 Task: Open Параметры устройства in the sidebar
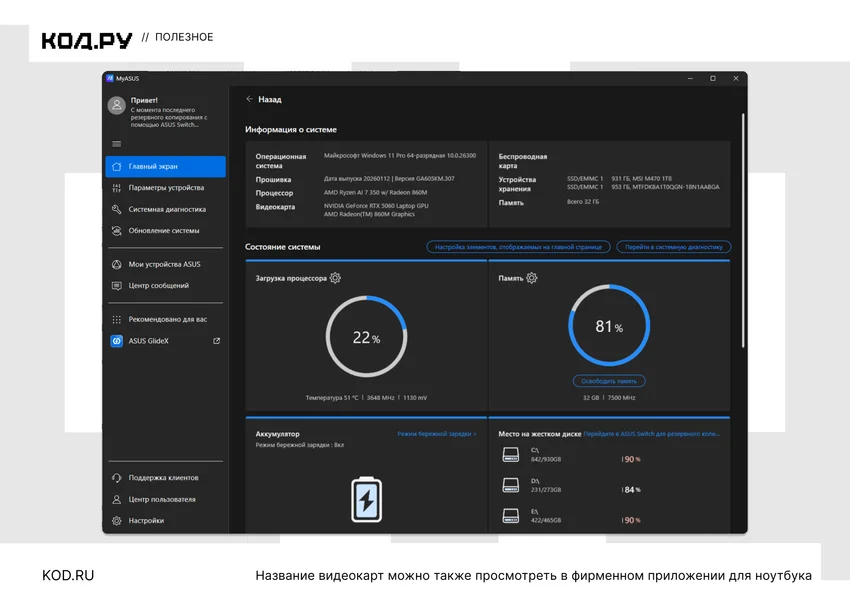click(x=165, y=188)
